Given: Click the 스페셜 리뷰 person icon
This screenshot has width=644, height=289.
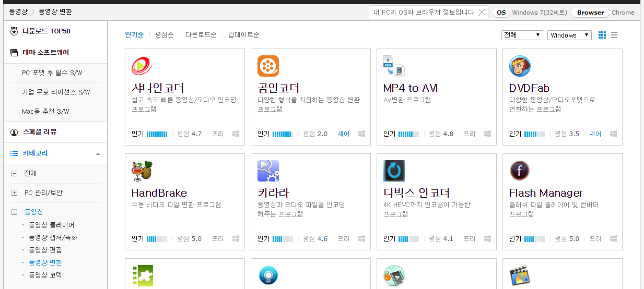Looking at the screenshot, I should click(x=14, y=132).
